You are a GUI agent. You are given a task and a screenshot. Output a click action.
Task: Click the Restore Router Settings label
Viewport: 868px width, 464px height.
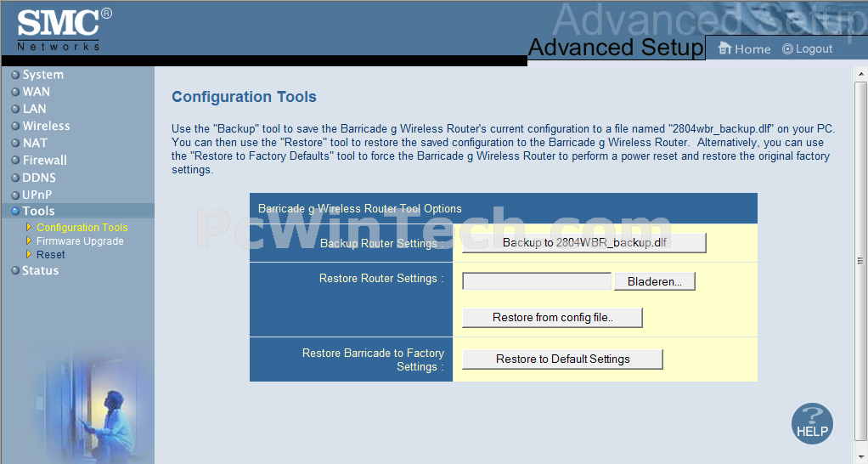381,279
